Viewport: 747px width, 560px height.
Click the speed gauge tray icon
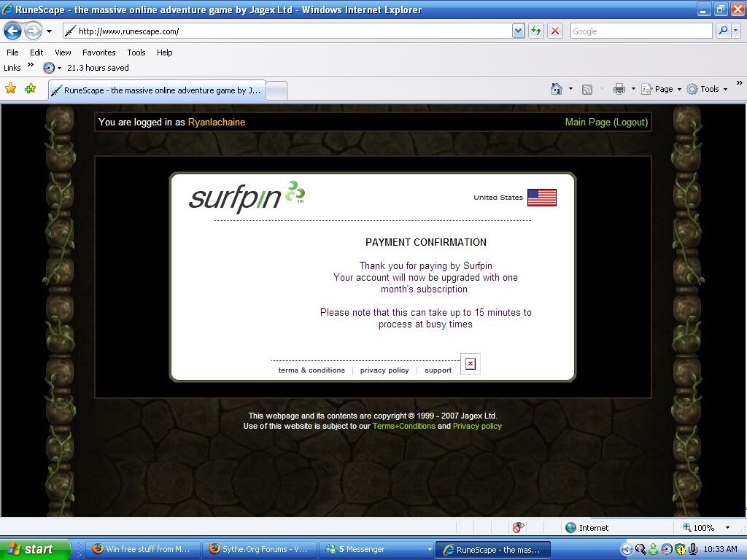click(667, 550)
